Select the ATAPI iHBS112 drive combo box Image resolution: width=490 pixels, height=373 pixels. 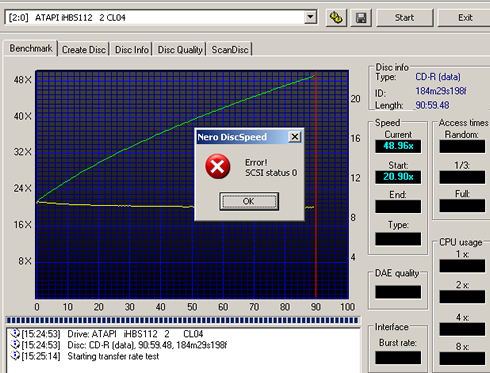click(x=161, y=17)
